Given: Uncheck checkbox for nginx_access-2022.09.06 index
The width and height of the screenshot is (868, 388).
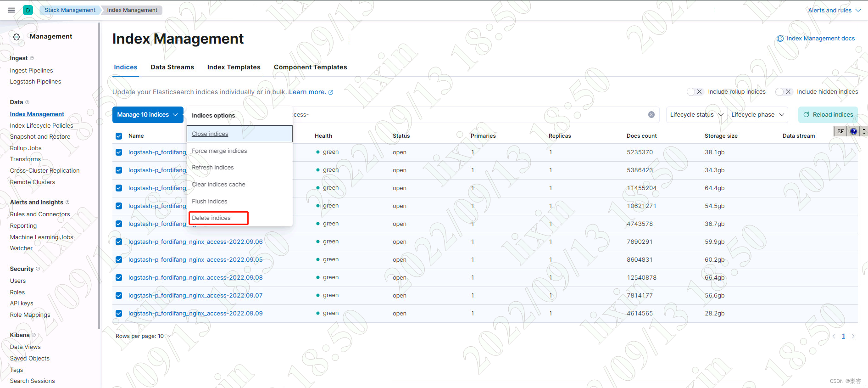Looking at the screenshot, I should click(119, 242).
